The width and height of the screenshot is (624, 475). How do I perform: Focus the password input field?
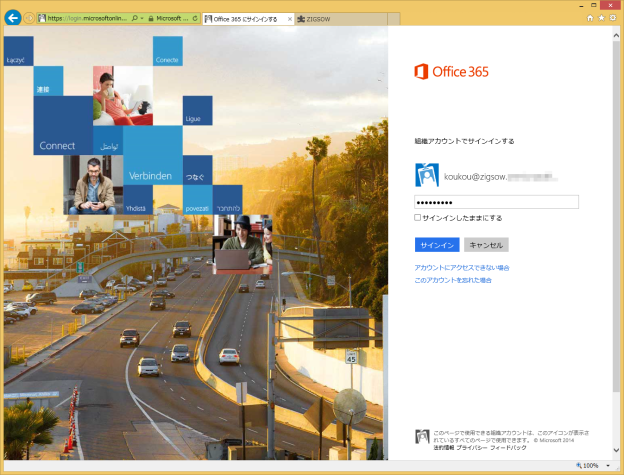point(496,202)
